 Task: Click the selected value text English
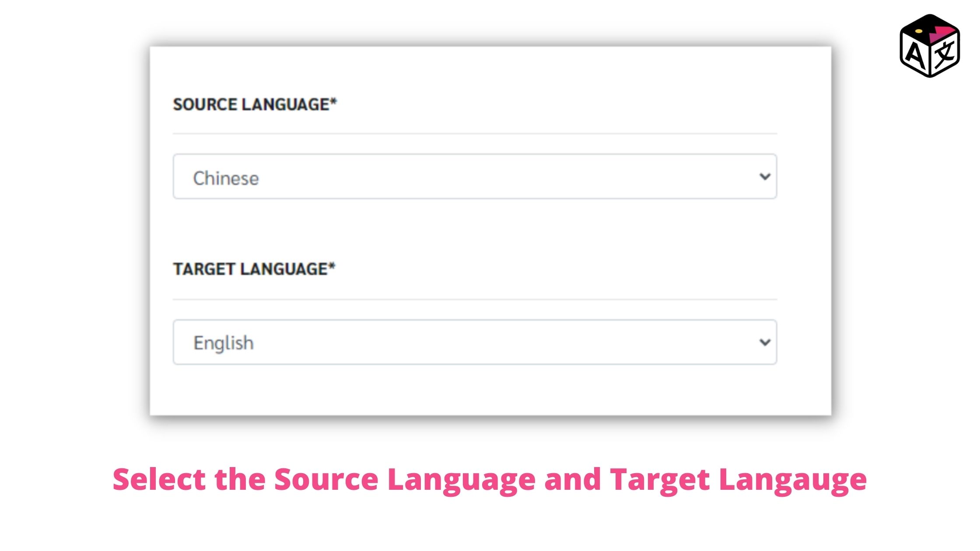coord(223,343)
